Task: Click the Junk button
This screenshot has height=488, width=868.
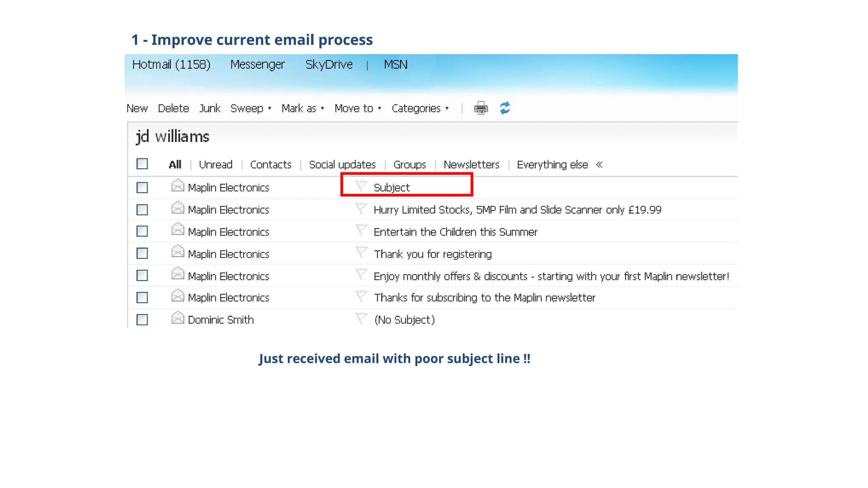Action: point(210,108)
